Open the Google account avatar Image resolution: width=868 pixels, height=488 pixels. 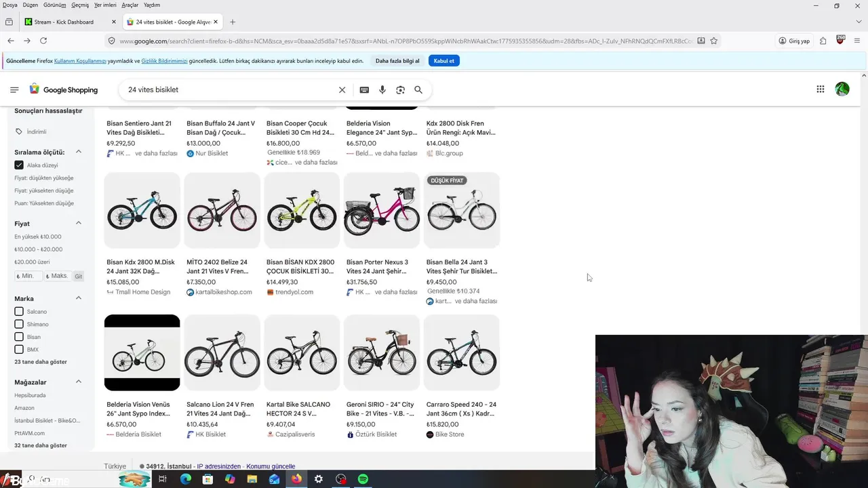click(x=842, y=89)
